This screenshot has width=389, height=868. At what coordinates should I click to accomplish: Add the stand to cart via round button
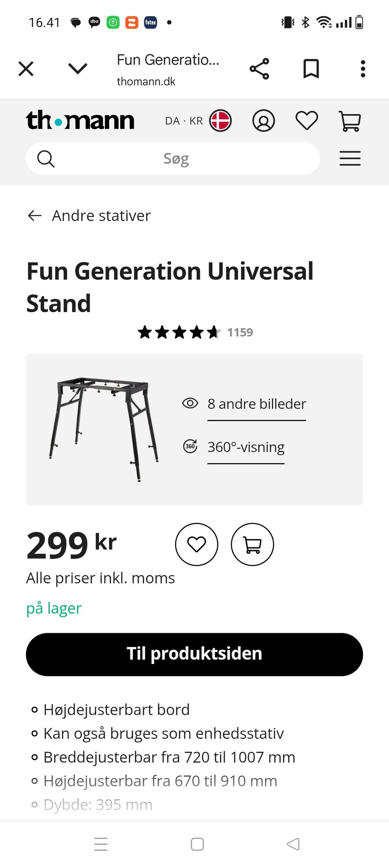click(252, 544)
